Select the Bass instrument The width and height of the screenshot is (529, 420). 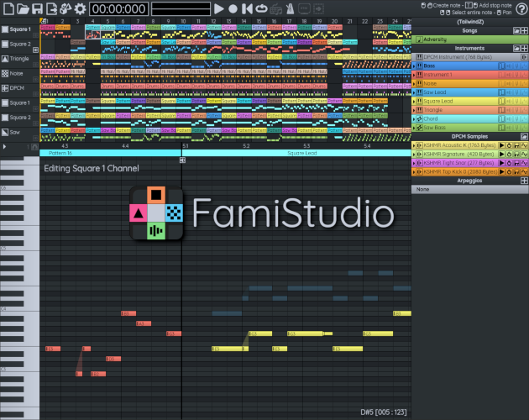tap(469, 66)
